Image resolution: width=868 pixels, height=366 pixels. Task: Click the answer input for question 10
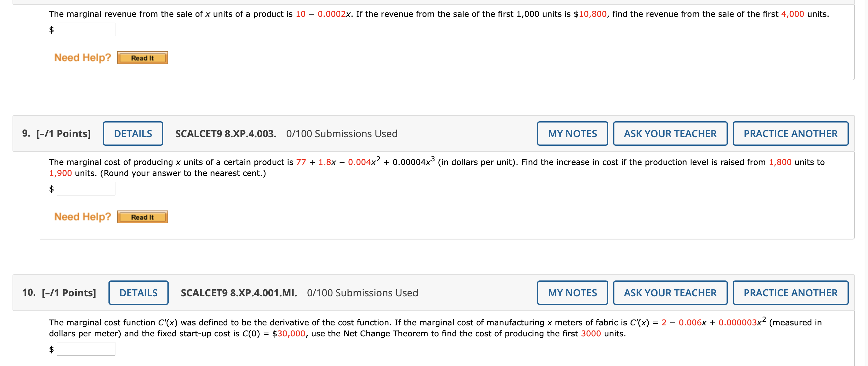(86, 349)
